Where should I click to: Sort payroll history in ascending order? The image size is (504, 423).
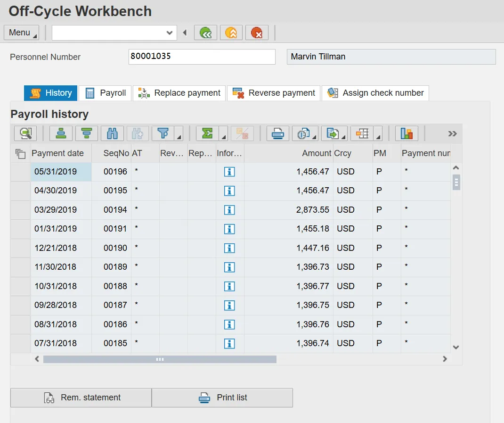click(61, 134)
